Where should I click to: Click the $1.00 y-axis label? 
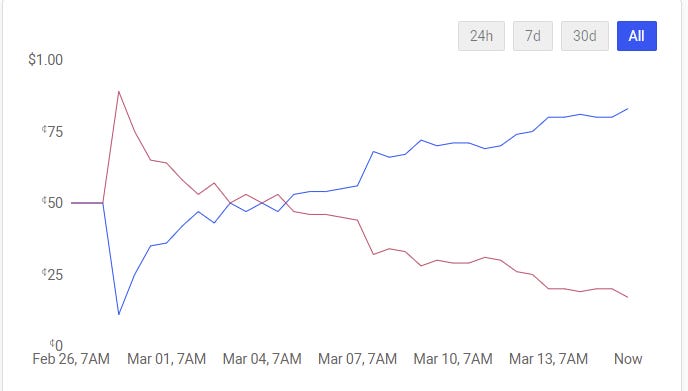tap(45, 60)
